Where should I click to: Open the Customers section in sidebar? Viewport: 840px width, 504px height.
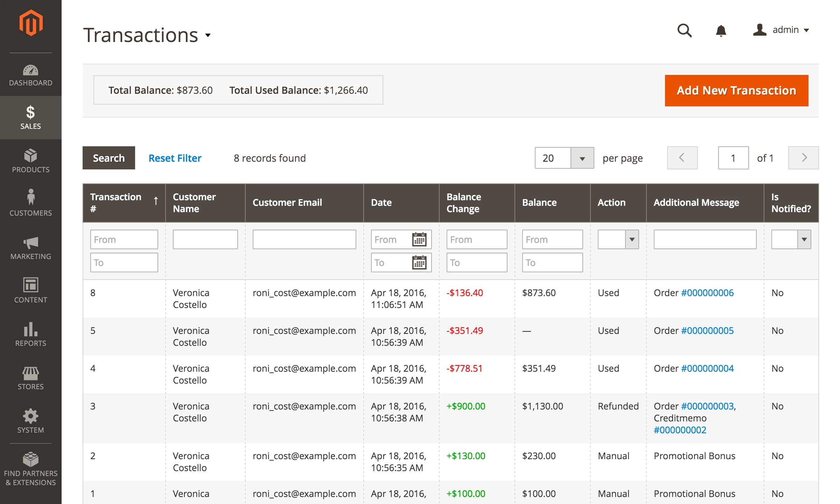point(30,204)
